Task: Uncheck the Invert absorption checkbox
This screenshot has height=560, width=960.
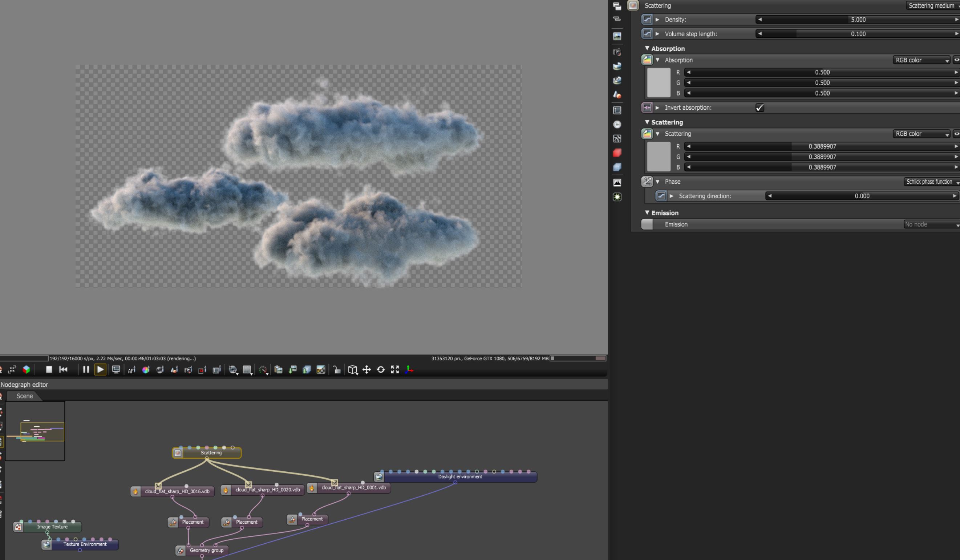Action: pos(760,108)
